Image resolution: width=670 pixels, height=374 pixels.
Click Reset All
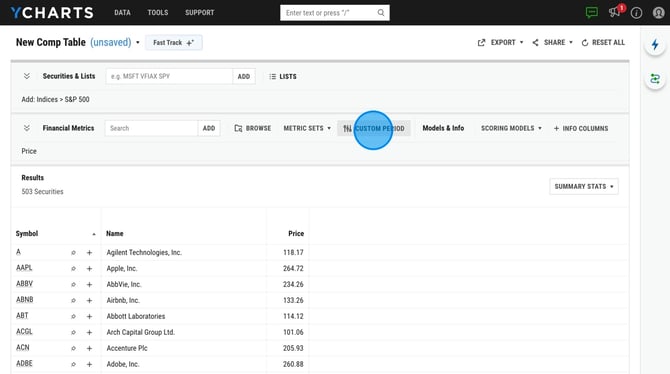click(x=603, y=42)
